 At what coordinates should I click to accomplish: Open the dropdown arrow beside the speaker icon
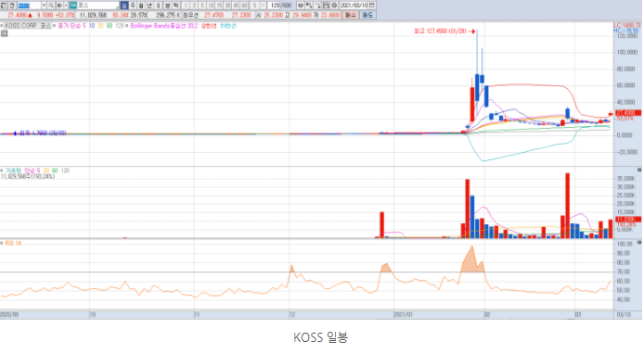(66, 6)
